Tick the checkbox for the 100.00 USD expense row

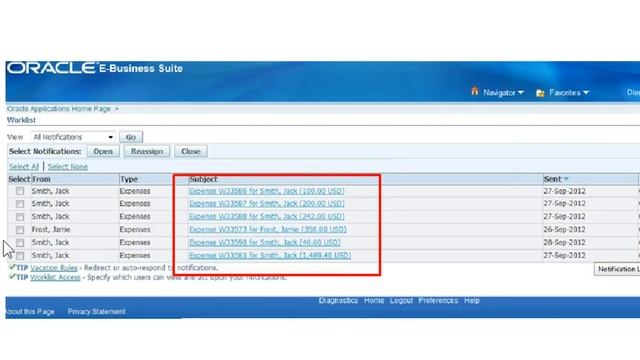click(x=20, y=191)
